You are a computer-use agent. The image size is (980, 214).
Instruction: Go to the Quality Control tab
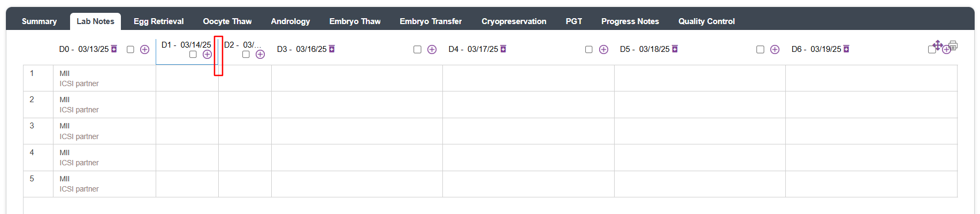pos(706,21)
